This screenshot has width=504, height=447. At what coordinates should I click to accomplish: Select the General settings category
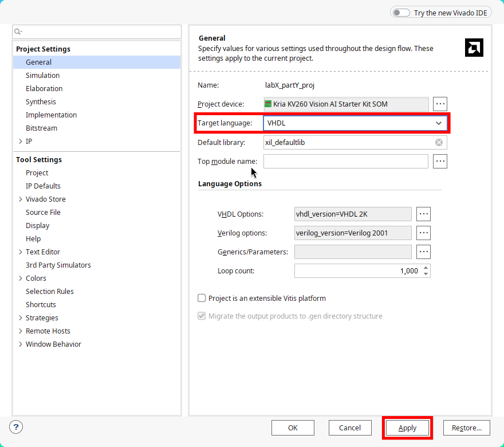(x=97, y=62)
